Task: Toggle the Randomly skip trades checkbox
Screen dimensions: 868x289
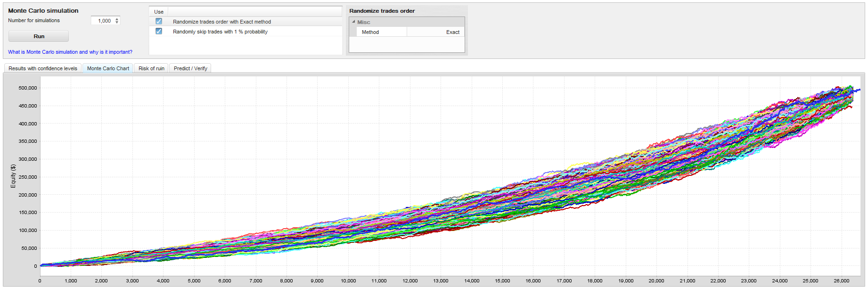Action: [x=159, y=31]
